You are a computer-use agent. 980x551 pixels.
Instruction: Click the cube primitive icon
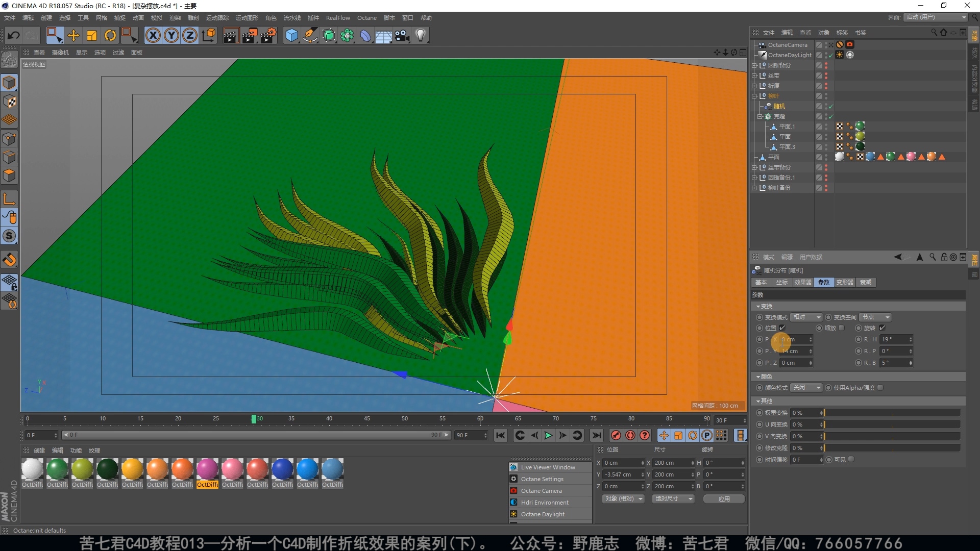tap(291, 35)
